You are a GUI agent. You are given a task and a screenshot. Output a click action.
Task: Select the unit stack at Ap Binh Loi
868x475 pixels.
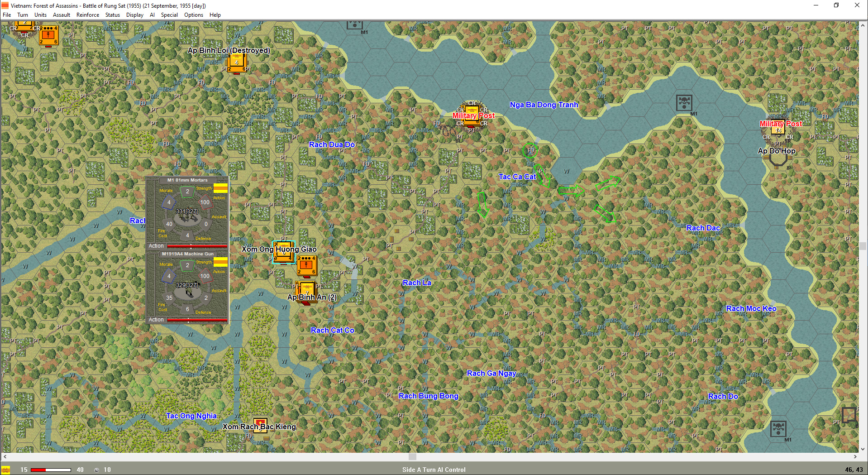coord(237,63)
